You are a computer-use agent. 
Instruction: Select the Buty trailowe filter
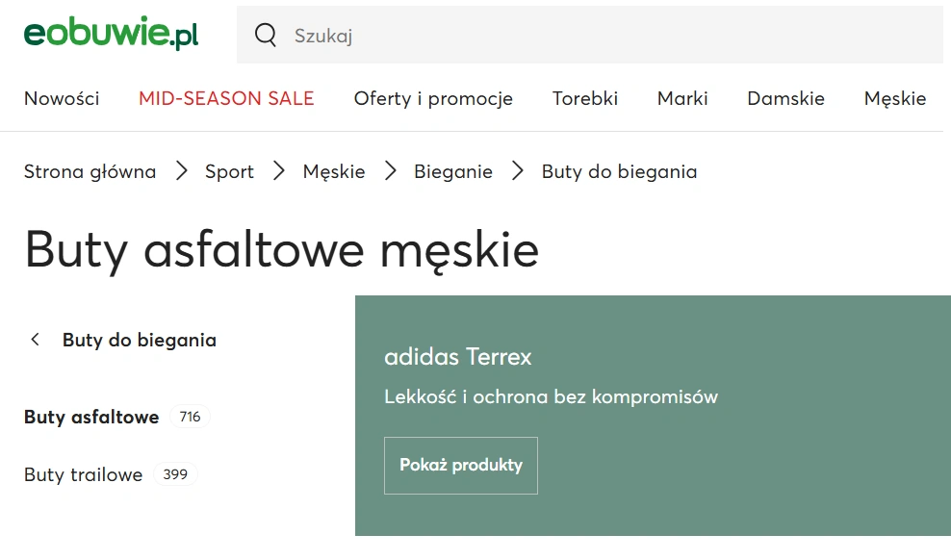click(83, 474)
